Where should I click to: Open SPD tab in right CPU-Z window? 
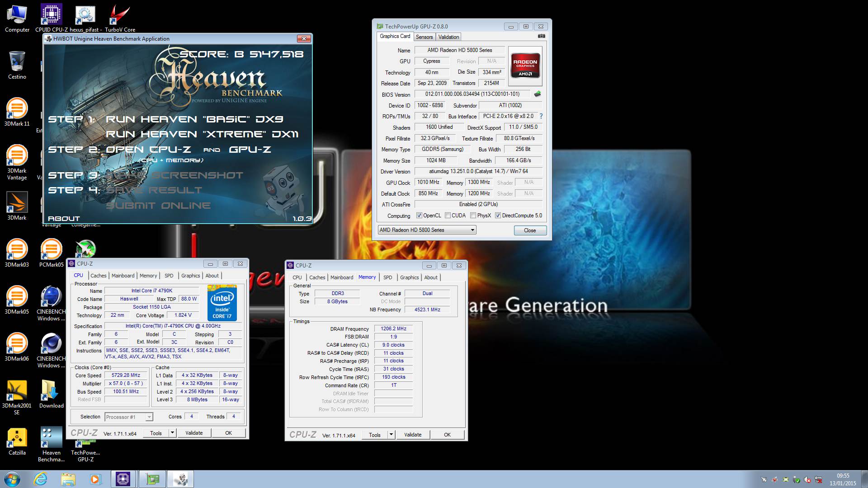point(387,277)
